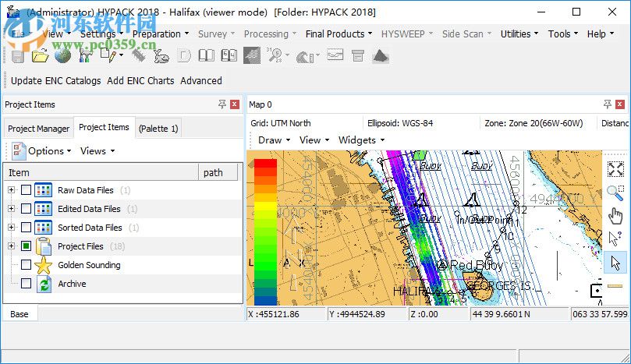Select the zoom window magnifier tool
This screenshot has width=631, height=364.
click(x=615, y=193)
